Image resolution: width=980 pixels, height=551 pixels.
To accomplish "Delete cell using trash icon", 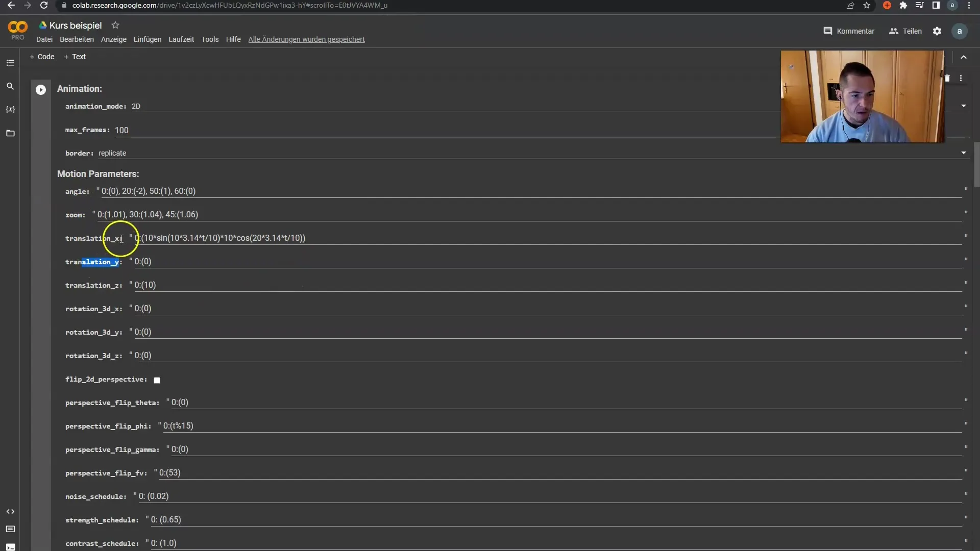I will (947, 78).
